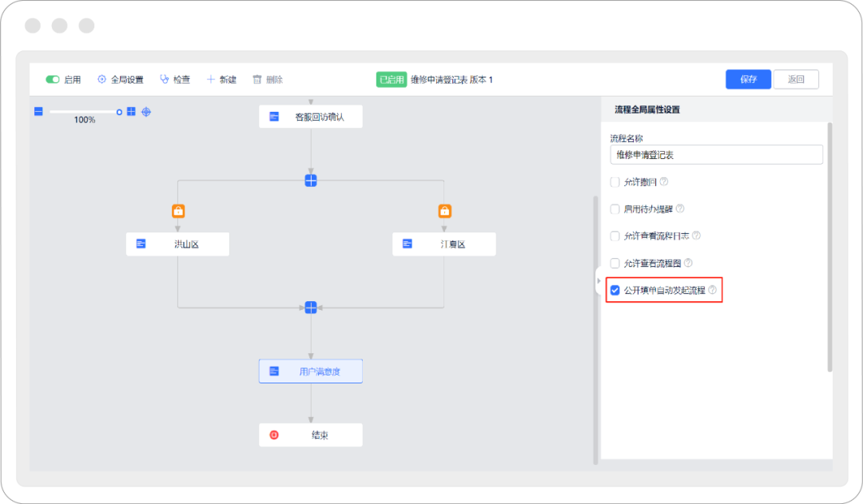
Task: Open 全局设置 from the toolbar
Action: 121,80
